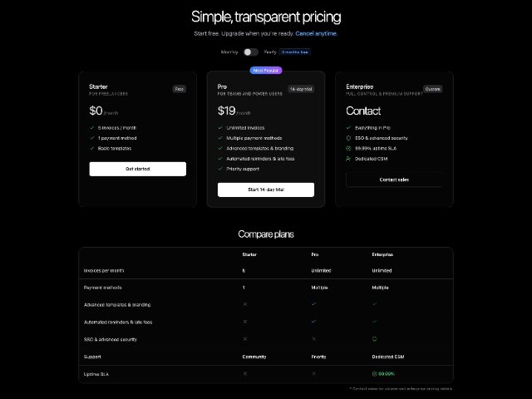Click the Contact sales button
This screenshot has height=399, width=532.
(x=394, y=180)
